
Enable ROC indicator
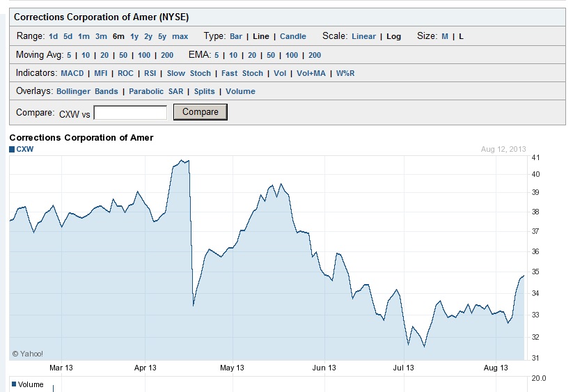125,73
